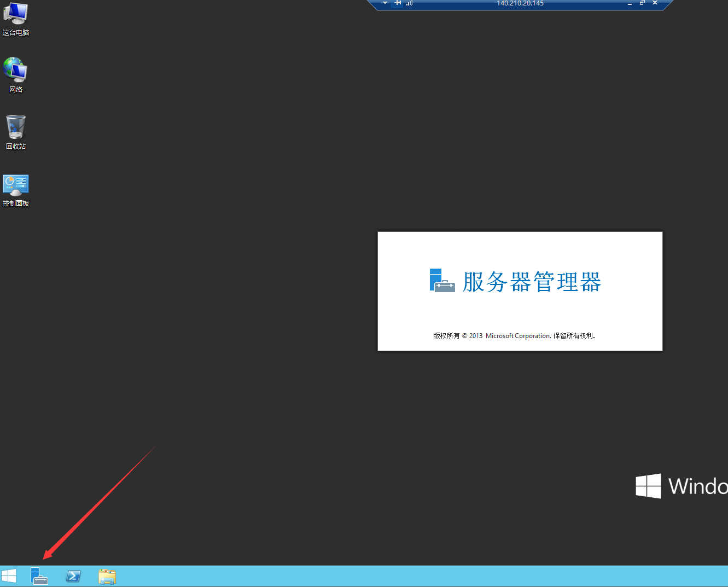The width and height of the screenshot is (728, 587).
Task: Minimize the remote desktop session bar
Action: click(630, 3)
